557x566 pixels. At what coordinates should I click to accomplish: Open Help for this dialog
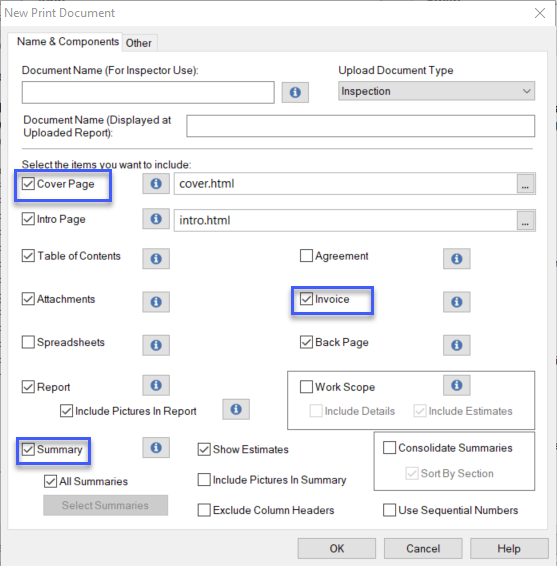click(x=509, y=549)
